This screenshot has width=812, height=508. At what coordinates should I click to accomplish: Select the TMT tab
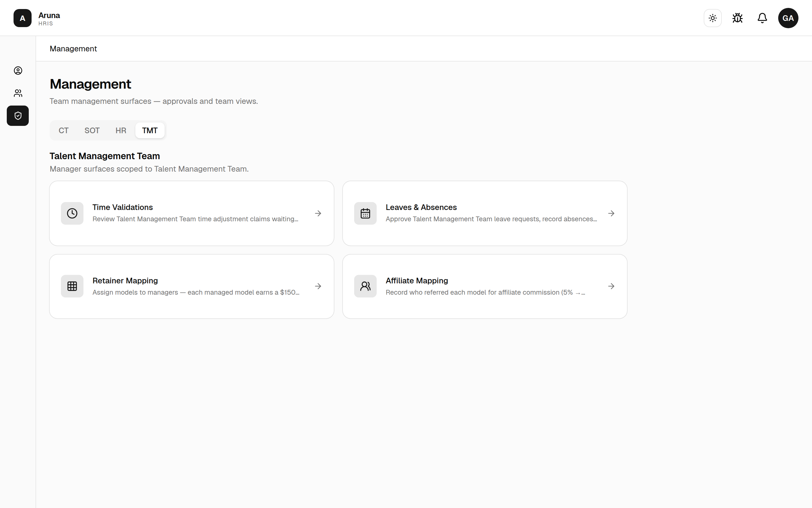[150, 130]
